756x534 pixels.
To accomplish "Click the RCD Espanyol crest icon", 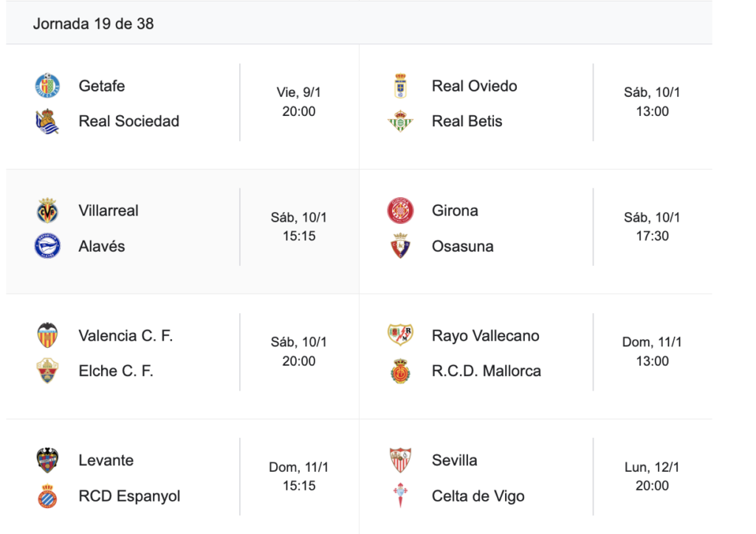I will [47, 496].
